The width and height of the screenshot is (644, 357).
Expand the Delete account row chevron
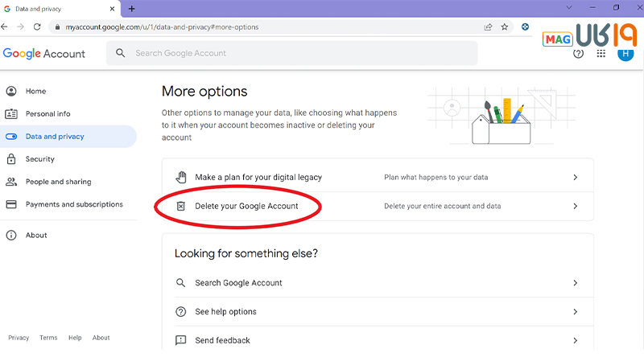pos(576,206)
